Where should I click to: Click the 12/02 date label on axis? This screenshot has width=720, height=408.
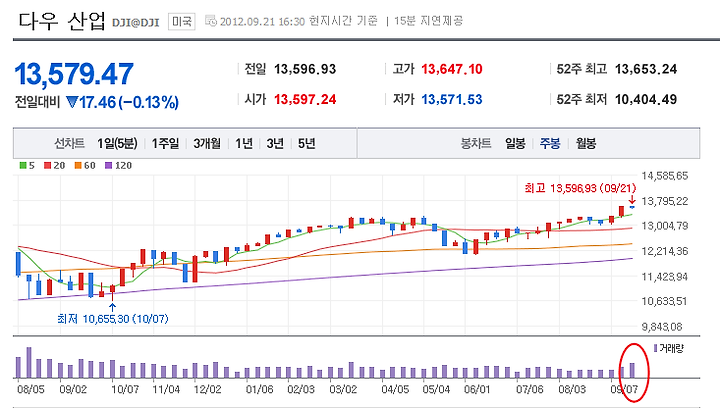pyautogui.click(x=208, y=389)
